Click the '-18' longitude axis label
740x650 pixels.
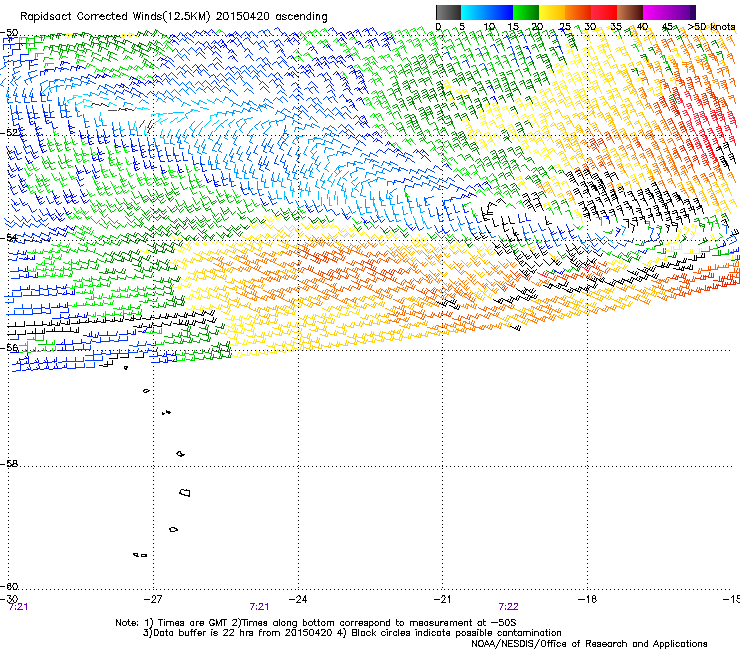(587, 599)
